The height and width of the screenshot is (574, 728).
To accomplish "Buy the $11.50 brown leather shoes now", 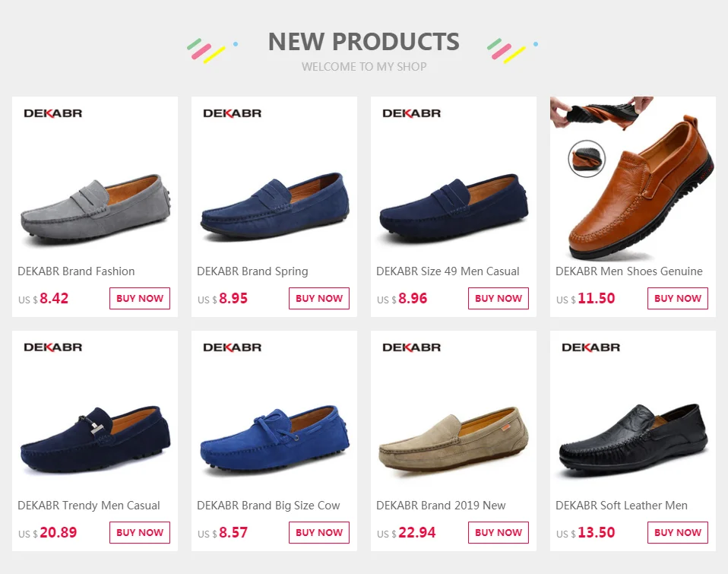I will pos(678,299).
